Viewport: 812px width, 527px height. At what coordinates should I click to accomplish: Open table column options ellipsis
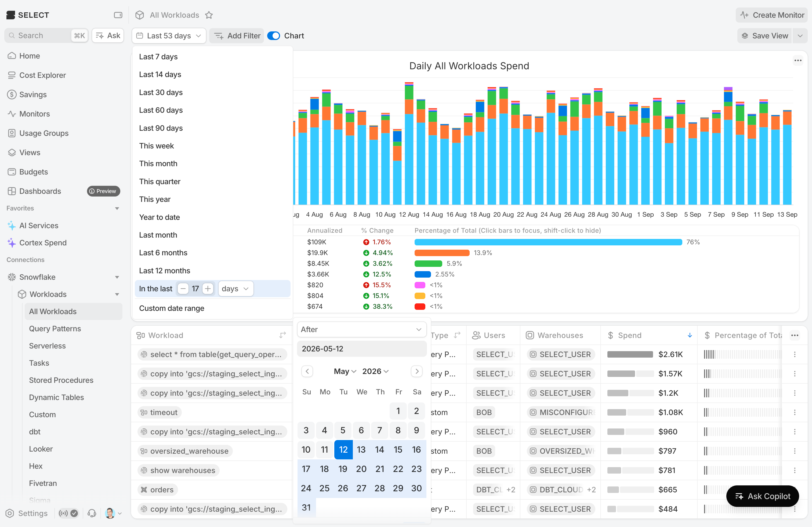(x=795, y=335)
